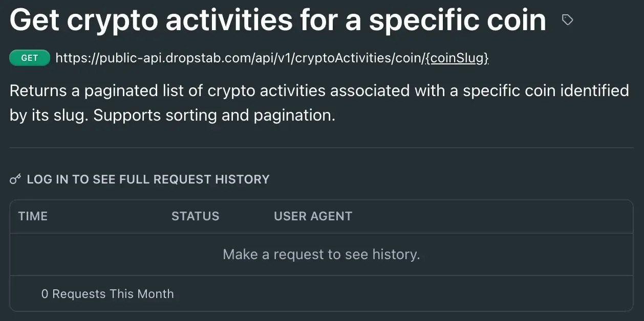Toggle sorting on the STATUS column
The height and width of the screenshot is (321, 644).
pos(196,216)
